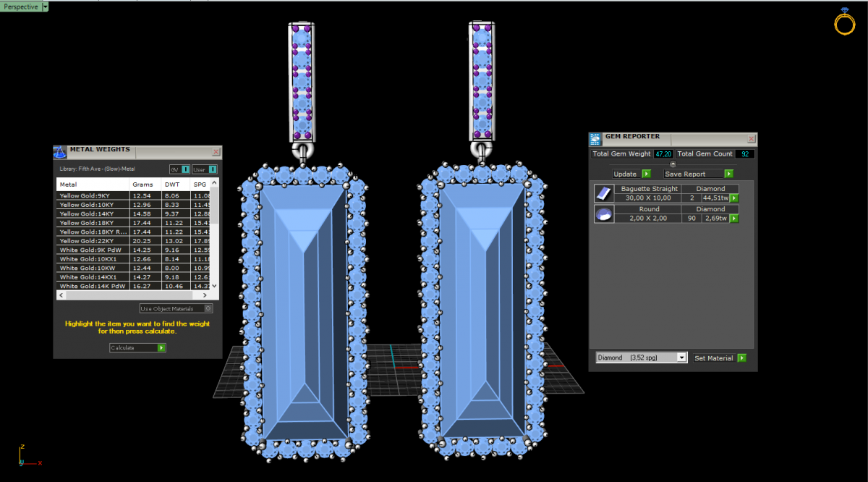Toggle the GV switch in Metal Weights

(186, 169)
